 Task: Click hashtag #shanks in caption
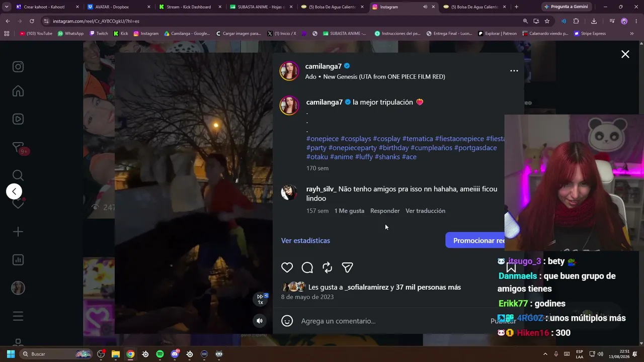387,157
